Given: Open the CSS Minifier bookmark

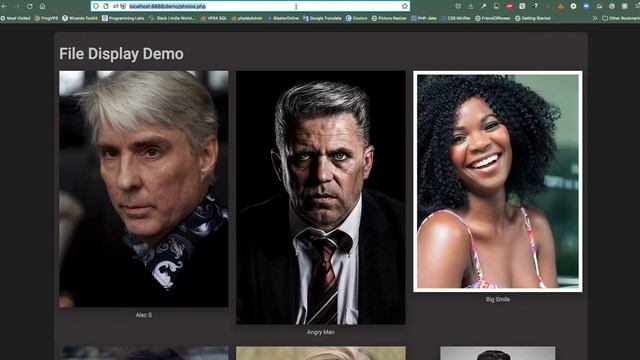Looking at the screenshot, I should click(456, 18).
